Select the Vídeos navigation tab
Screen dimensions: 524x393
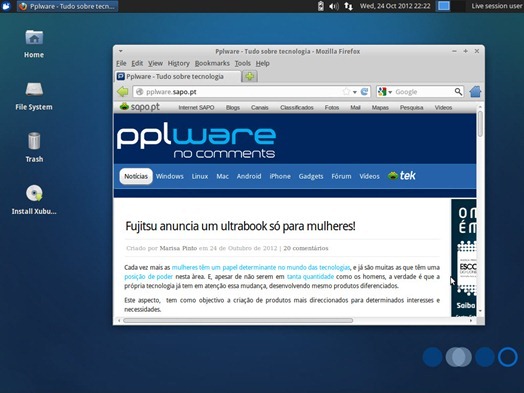(369, 176)
